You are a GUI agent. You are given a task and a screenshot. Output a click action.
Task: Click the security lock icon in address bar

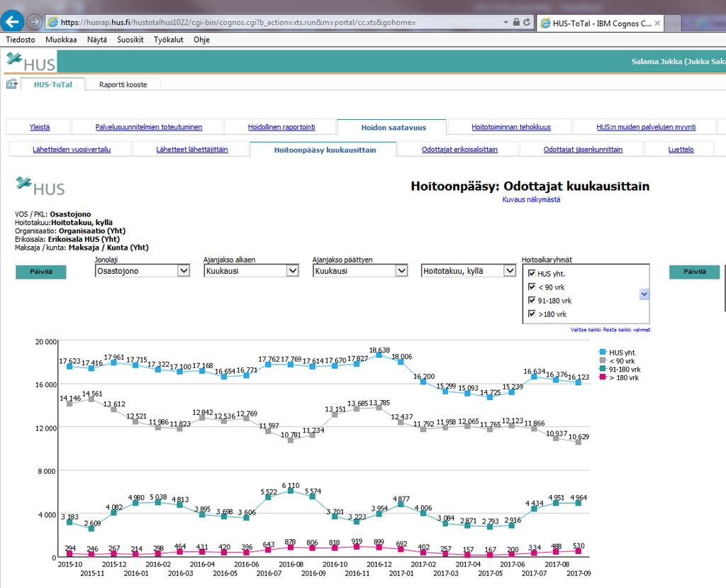click(x=516, y=22)
